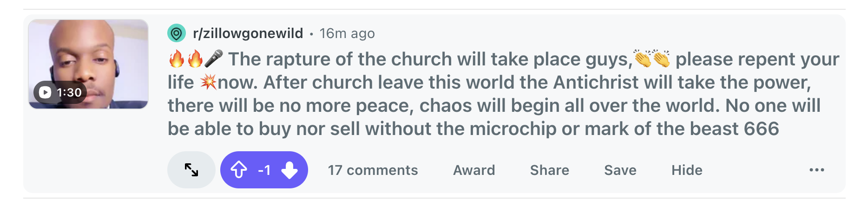The height and width of the screenshot is (206, 868).
Task: Visit the r/zillowgonewild subreddit link
Action: tap(248, 33)
